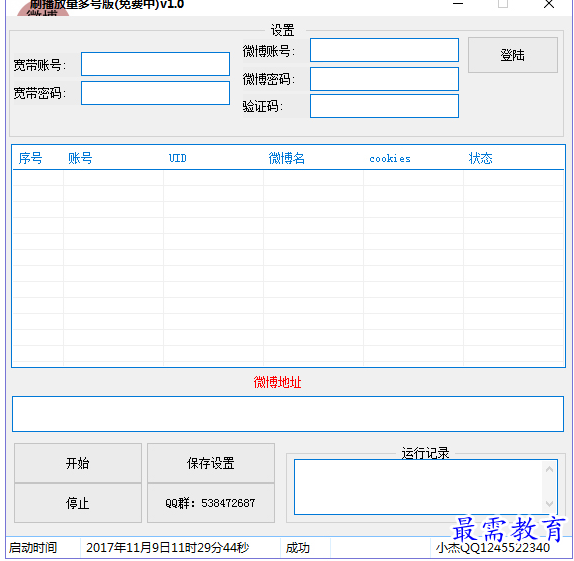Click the 启动时间 status bar label
Viewport: 574px width, 561px height.
(x=33, y=548)
